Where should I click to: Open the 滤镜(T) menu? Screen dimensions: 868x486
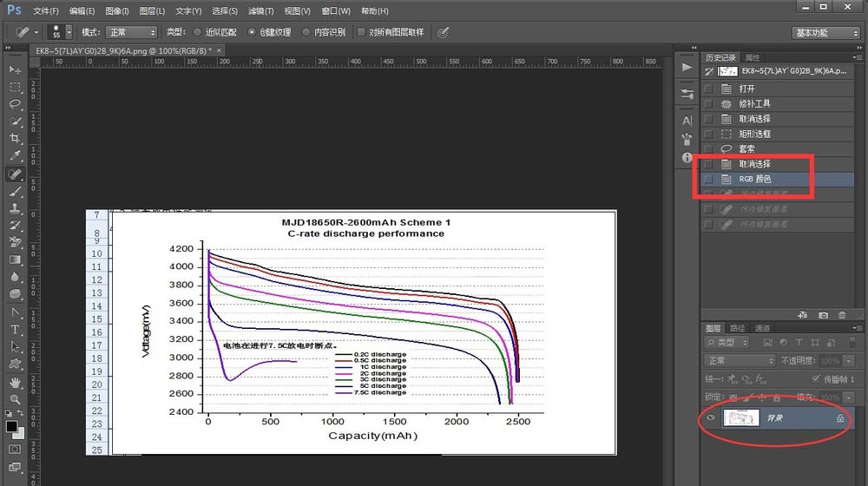click(x=260, y=11)
